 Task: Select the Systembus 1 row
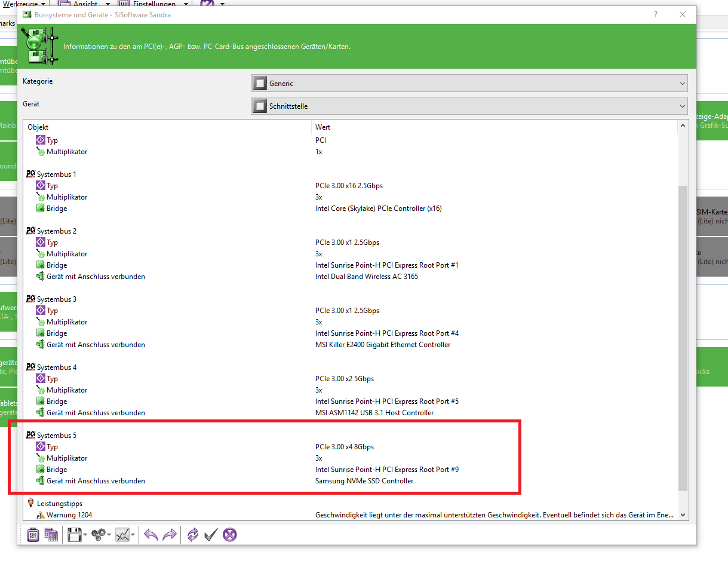point(350,174)
